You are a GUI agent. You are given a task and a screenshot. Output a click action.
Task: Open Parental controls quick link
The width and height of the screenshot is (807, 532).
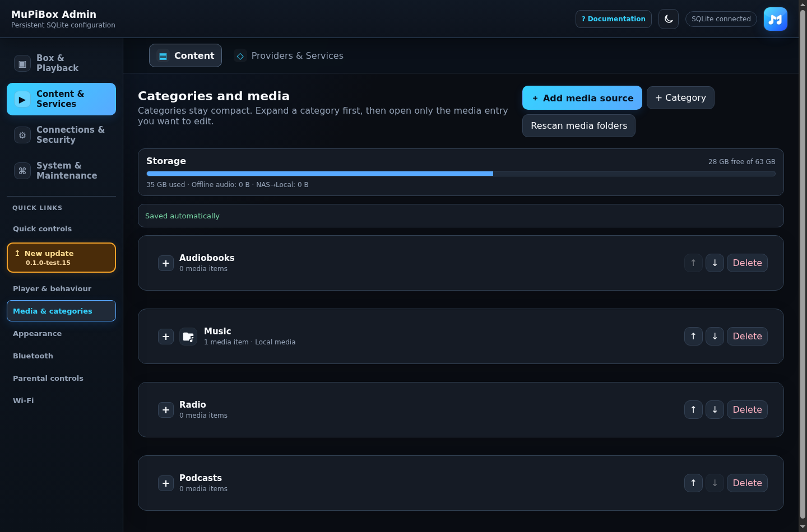click(x=61, y=378)
